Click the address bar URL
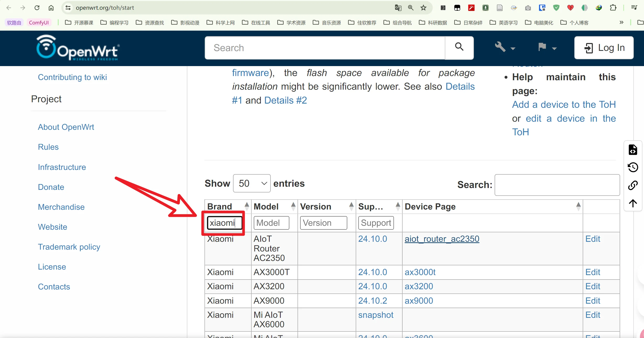The image size is (644, 338). (x=105, y=8)
